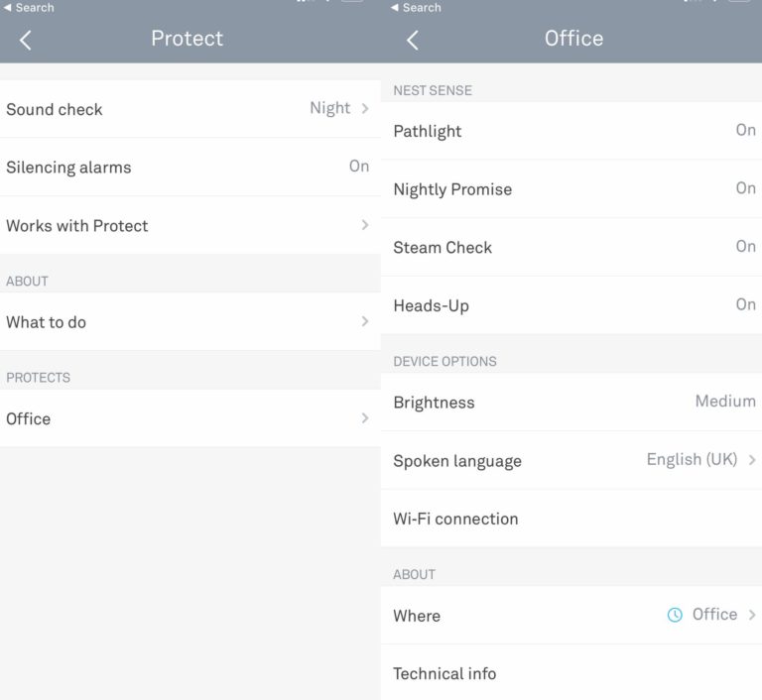762x700 pixels.
Task: Expand the Works with Protect chevron
Action: coord(365,225)
